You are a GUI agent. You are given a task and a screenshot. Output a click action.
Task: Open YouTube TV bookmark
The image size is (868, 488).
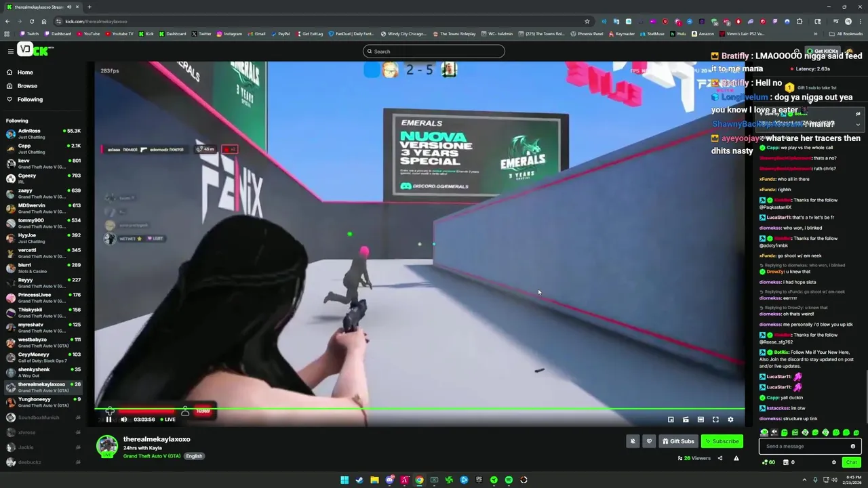coord(119,34)
